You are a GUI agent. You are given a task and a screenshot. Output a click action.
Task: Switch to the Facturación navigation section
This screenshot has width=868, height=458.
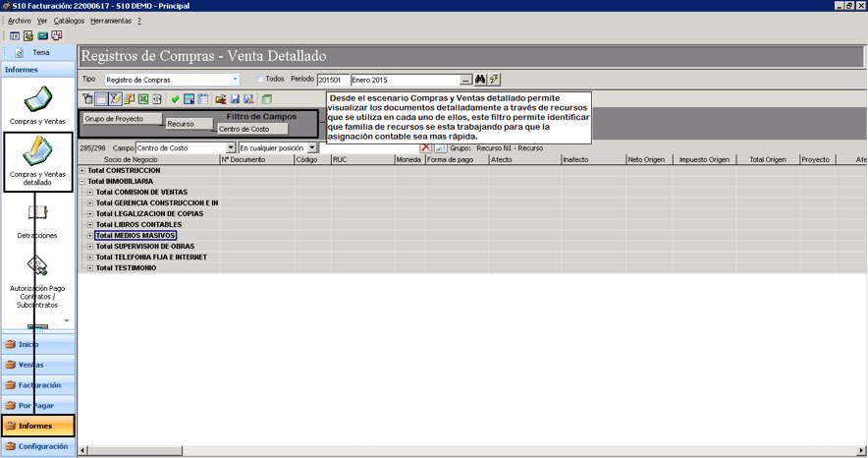pos(38,385)
